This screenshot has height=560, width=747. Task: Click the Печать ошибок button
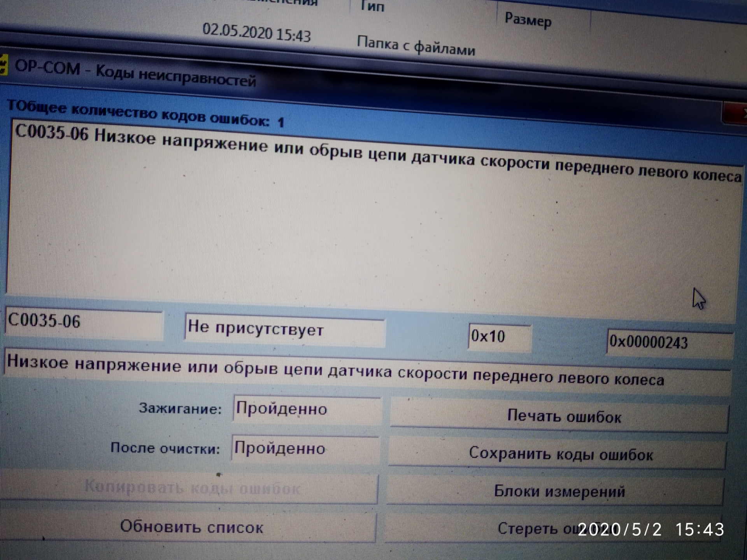[559, 415]
